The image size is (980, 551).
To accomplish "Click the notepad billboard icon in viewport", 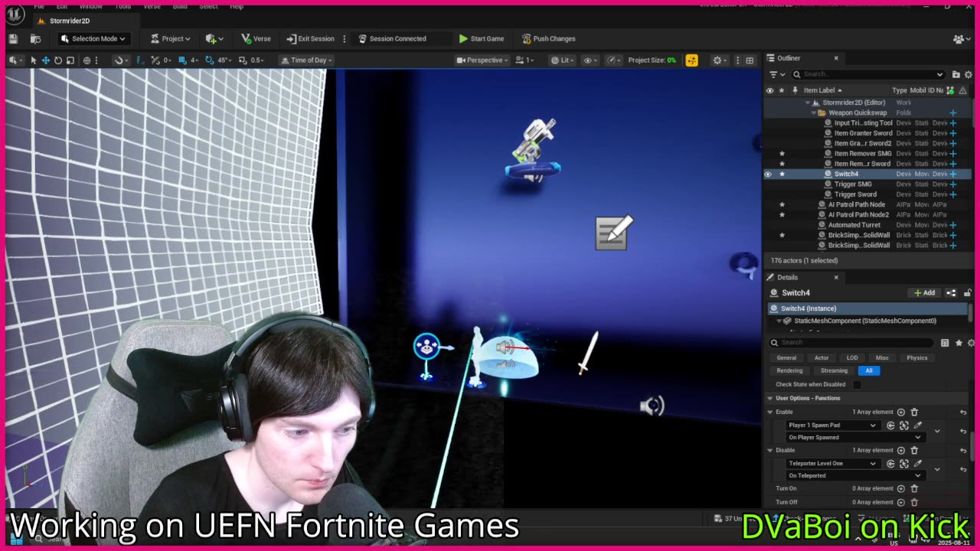I will (x=614, y=232).
